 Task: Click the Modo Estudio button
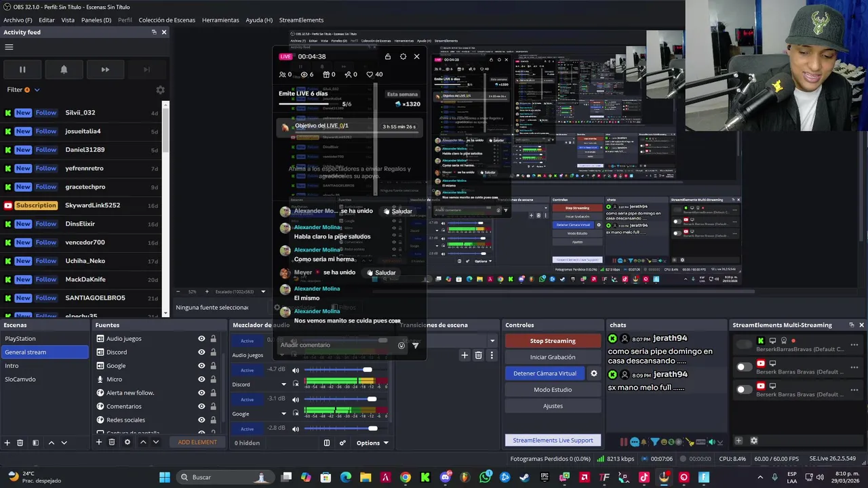pyautogui.click(x=553, y=390)
